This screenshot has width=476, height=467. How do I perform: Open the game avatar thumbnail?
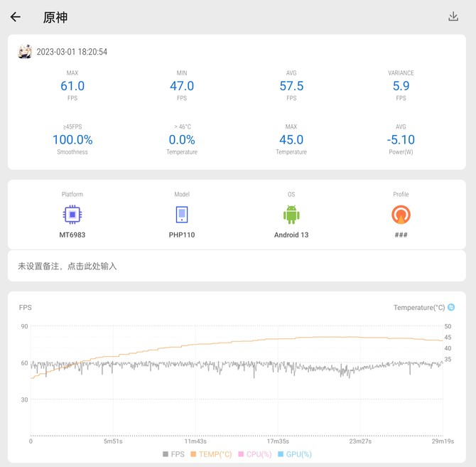pyautogui.click(x=25, y=52)
